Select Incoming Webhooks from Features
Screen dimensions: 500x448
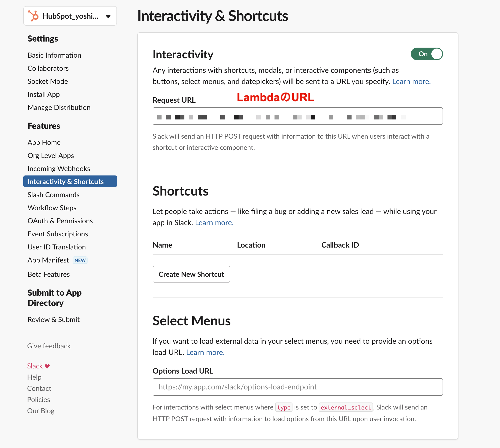58,168
